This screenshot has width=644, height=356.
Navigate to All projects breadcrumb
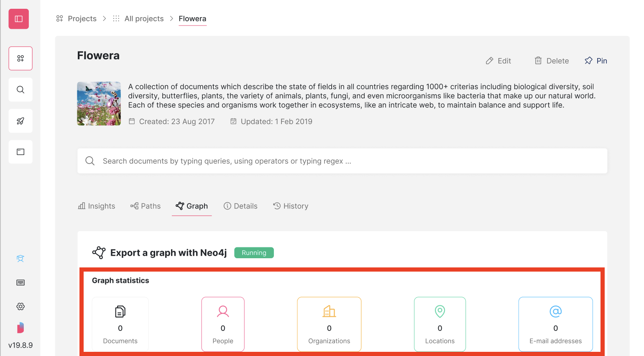click(144, 18)
